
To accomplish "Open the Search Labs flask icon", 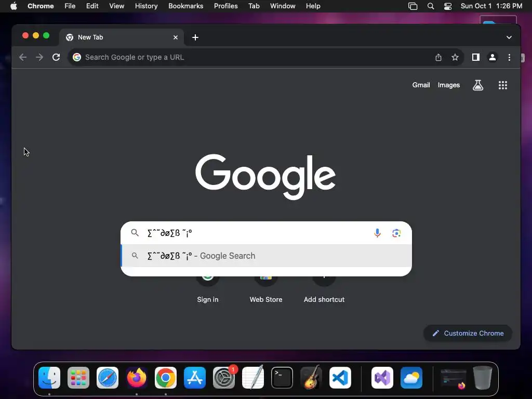I will coord(478,85).
